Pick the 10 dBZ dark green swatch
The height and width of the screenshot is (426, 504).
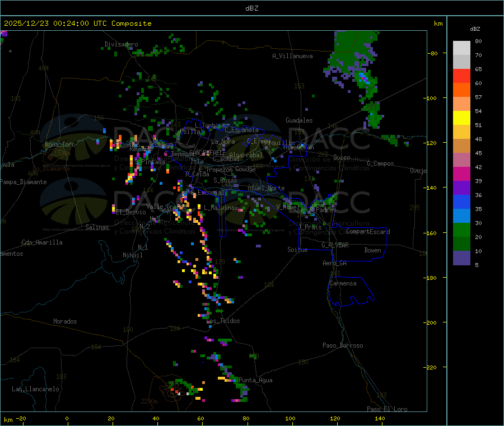coord(461,244)
